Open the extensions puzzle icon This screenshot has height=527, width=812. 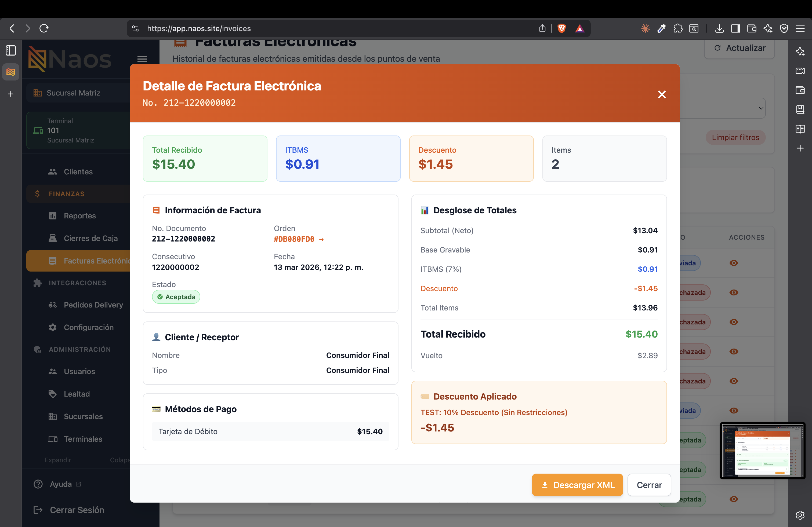(x=677, y=28)
